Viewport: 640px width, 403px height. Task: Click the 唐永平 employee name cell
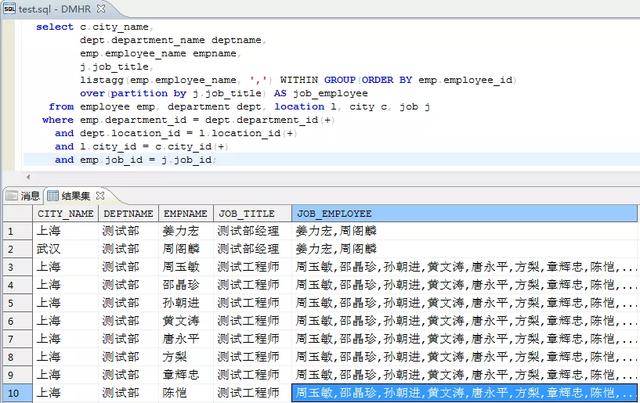[186, 338]
